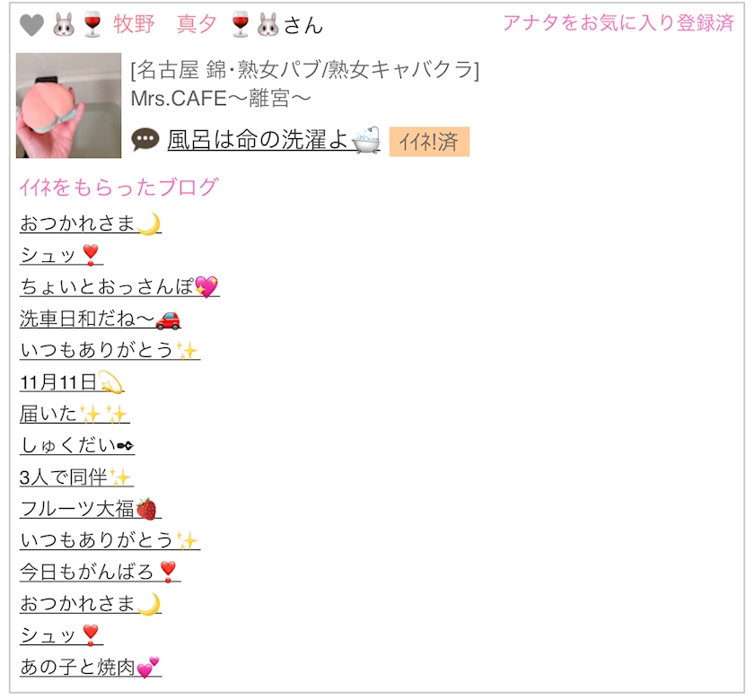Viewport: 754px width, 700px height.
Task: Open 届いた sparkle blog link
Action: tap(75, 414)
